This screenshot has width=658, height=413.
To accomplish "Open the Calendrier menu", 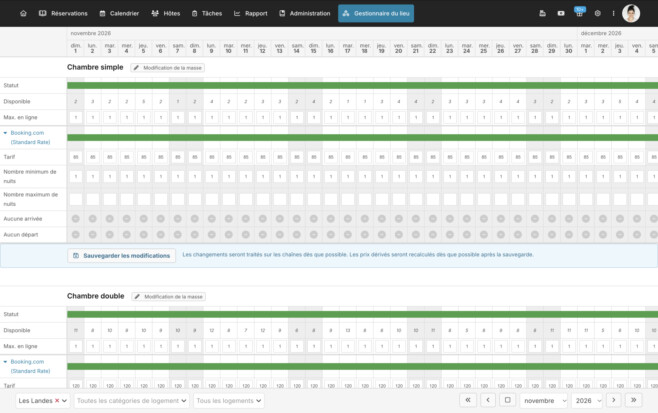I will [119, 13].
